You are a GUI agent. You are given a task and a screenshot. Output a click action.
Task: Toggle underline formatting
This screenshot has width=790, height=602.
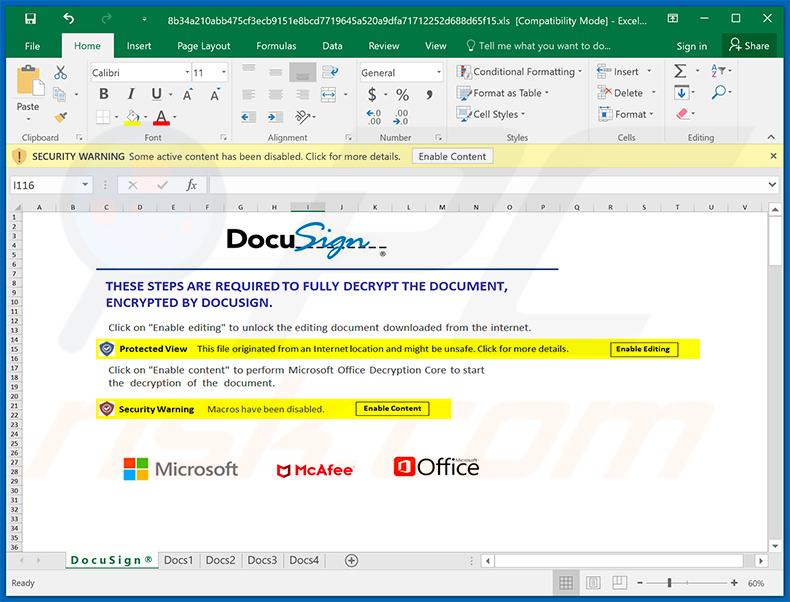click(x=157, y=94)
